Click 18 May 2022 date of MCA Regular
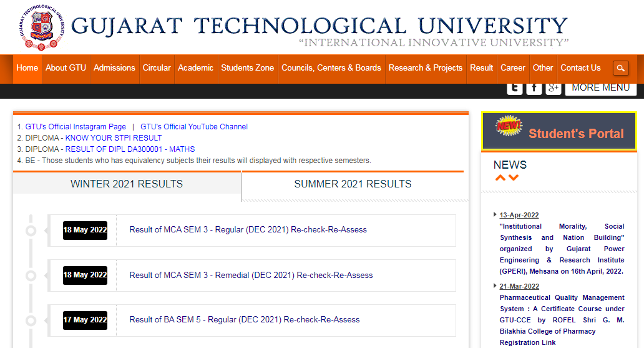Image resolution: width=644 pixels, height=348 pixels. (x=85, y=231)
